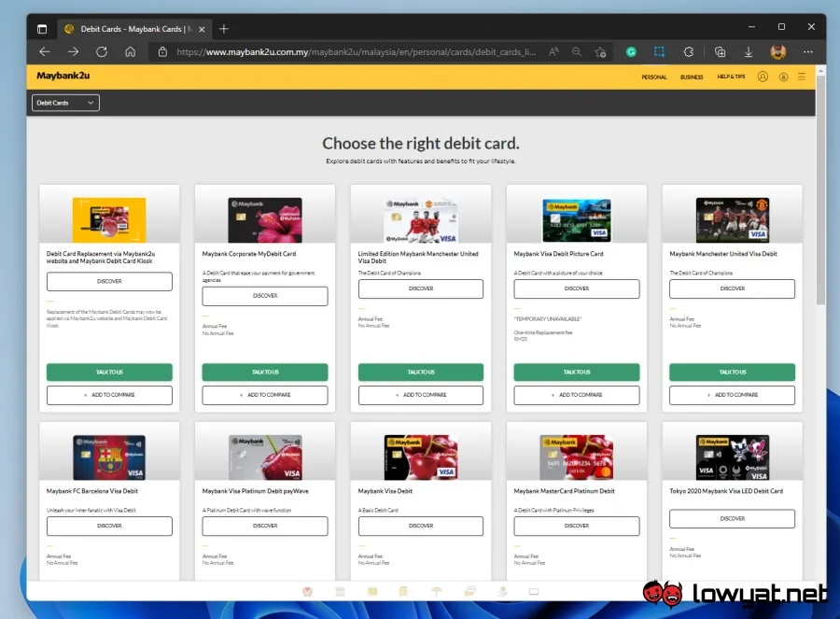Close the Debit Cards tab
The width and height of the screenshot is (840, 619).
[x=202, y=30]
